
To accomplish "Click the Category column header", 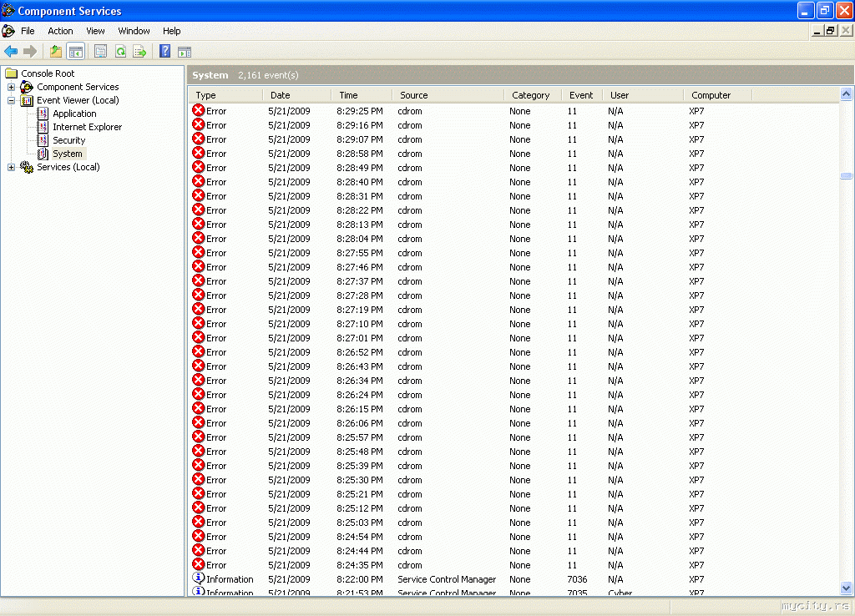I will coord(533,95).
